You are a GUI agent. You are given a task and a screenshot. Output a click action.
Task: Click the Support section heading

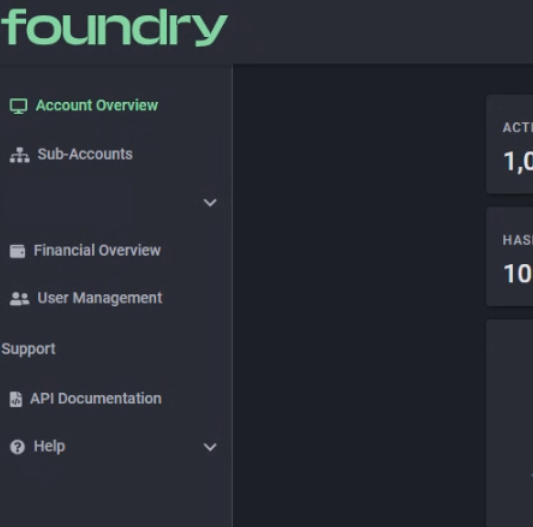28,349
